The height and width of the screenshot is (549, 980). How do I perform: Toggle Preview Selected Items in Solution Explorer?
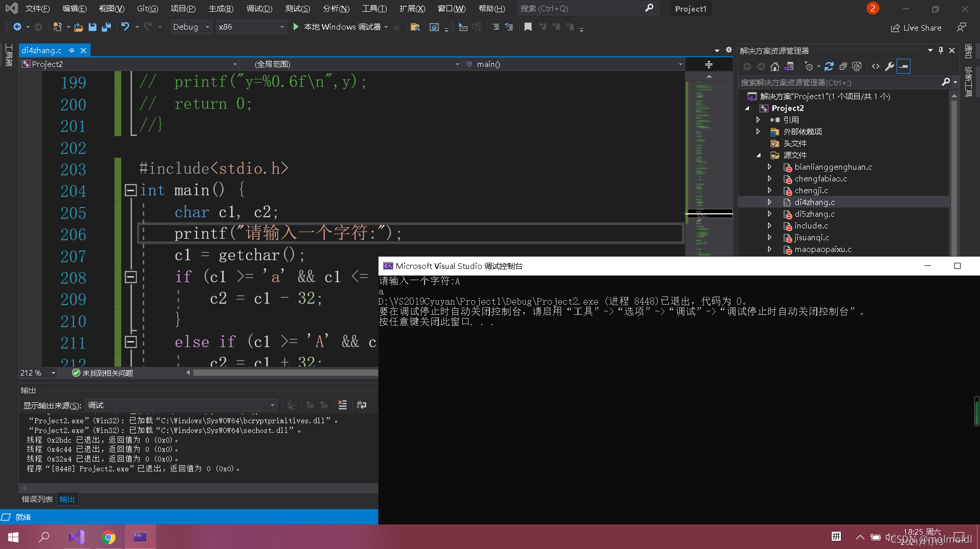tap(904, 66)
